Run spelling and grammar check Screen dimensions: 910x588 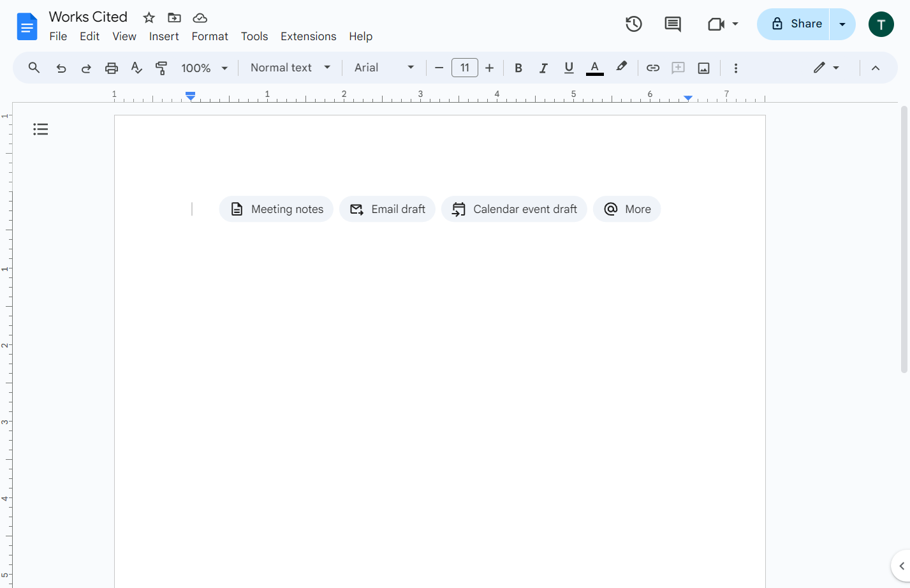tap(136, 68)
